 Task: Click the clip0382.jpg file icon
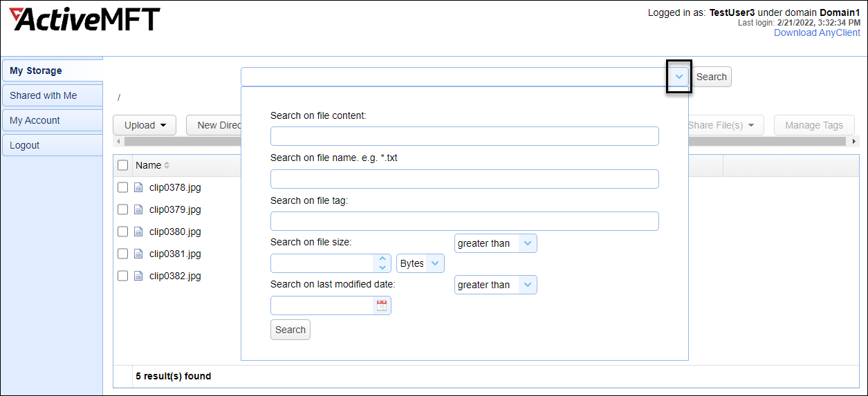point(138,276)
